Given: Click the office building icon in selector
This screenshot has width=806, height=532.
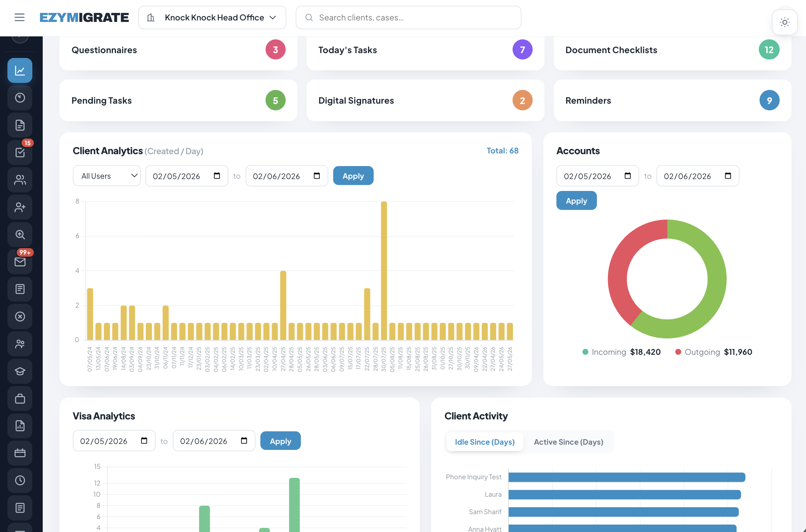Looking at the screenshot, I should (x=150, y=17).
